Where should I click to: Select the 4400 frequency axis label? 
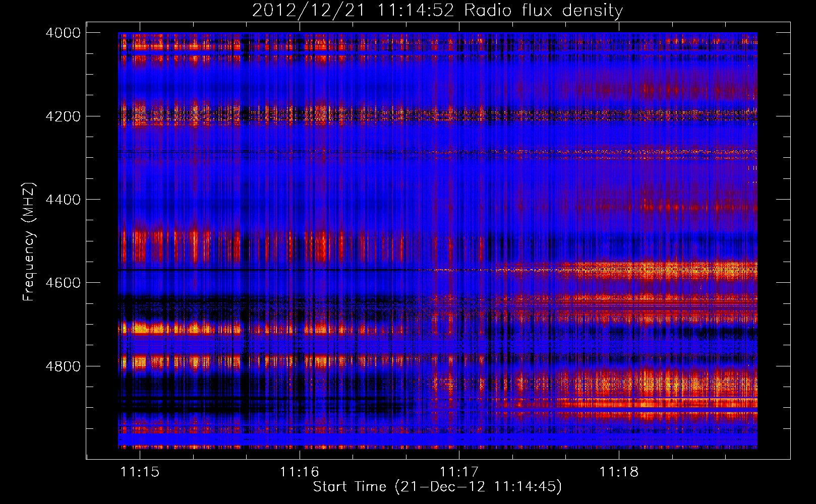tap(63, 200)
